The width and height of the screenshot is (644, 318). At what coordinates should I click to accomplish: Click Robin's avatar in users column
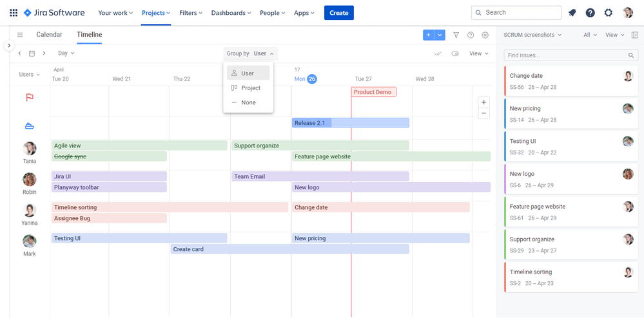[30, 180]
